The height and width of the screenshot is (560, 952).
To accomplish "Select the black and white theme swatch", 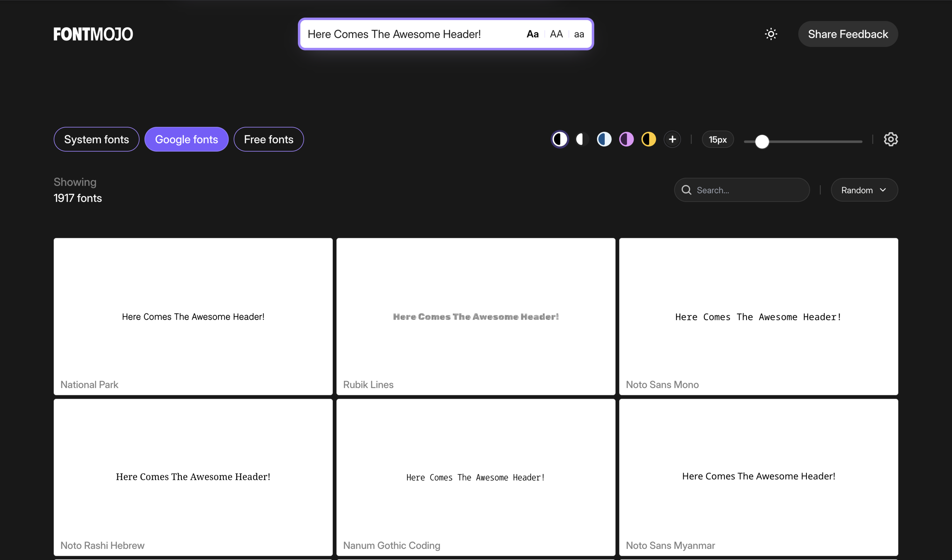I will tap(559, 139).
